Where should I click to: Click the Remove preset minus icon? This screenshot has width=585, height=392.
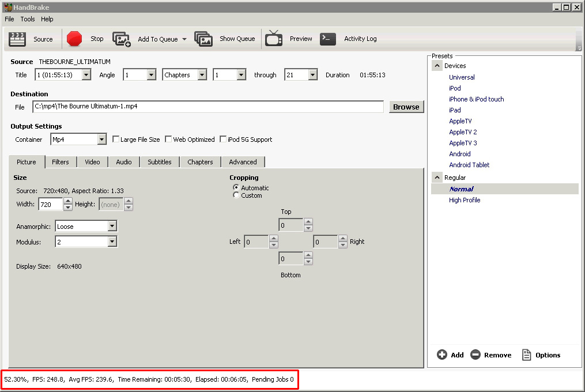(475, 355)
